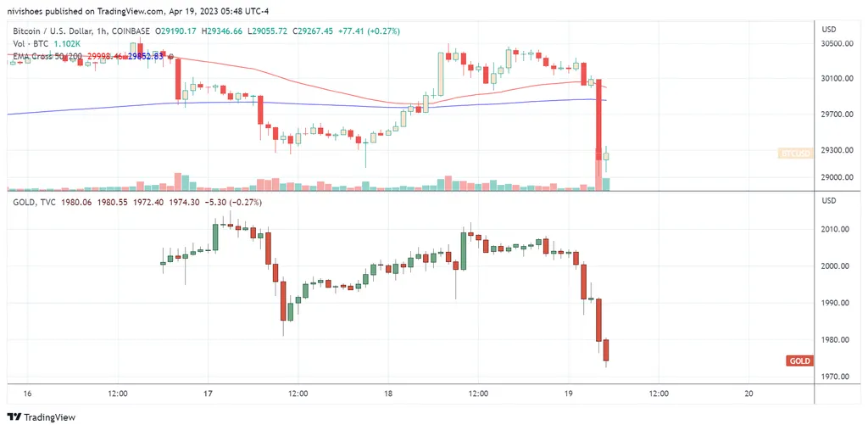Click the BTCUSD price tag on axis
The image size is (868, 430).
tap(795, 154)
